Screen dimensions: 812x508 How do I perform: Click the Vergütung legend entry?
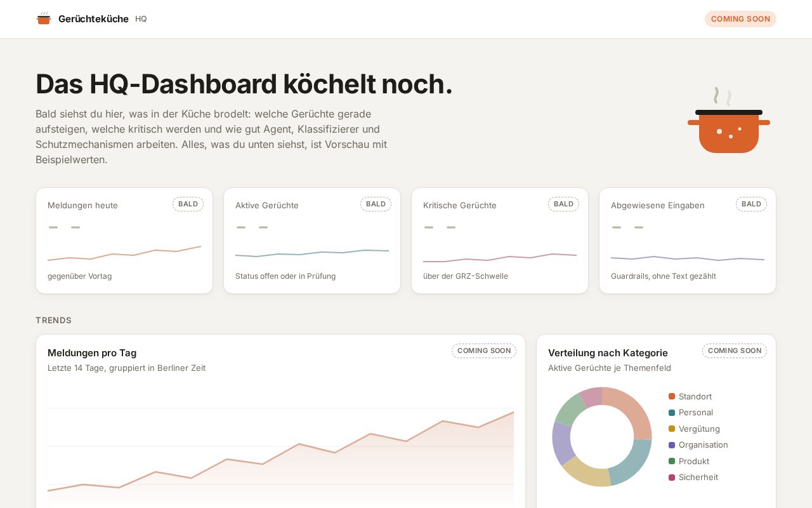tap(694, 429)
